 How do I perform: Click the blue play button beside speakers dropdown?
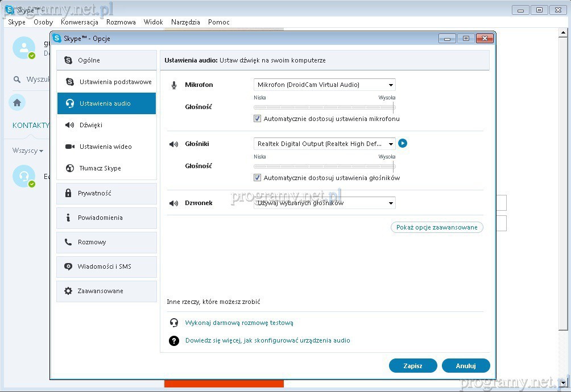403,143
